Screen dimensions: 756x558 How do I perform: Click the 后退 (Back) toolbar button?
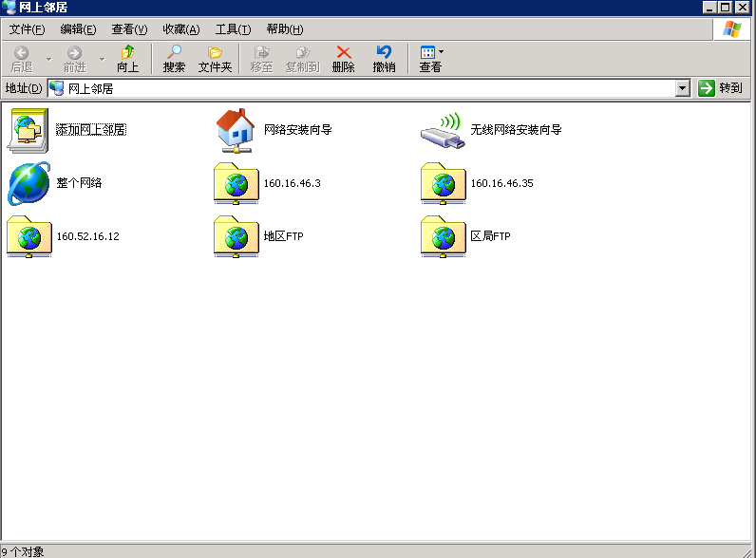[22, 59]
